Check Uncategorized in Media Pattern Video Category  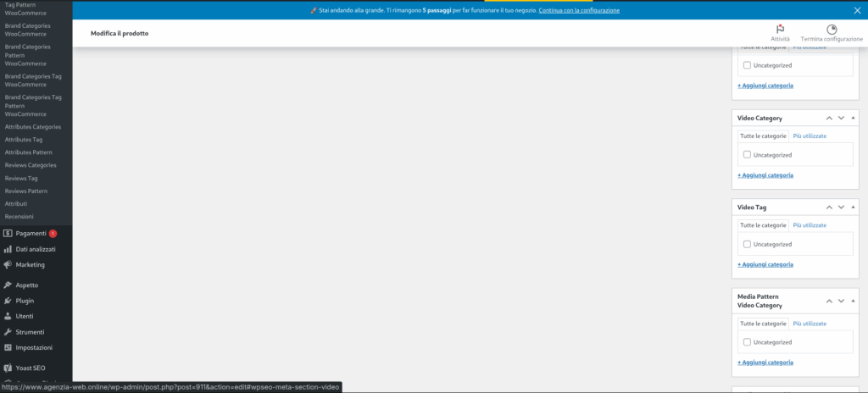click(747, 342)
